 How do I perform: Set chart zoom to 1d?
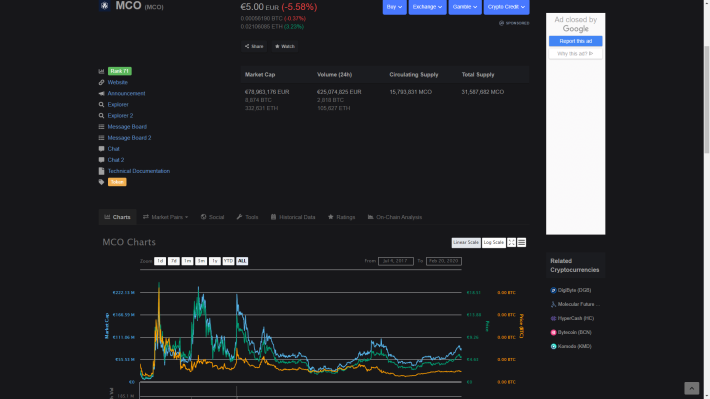pyautogui.click(x=160, y=261)
